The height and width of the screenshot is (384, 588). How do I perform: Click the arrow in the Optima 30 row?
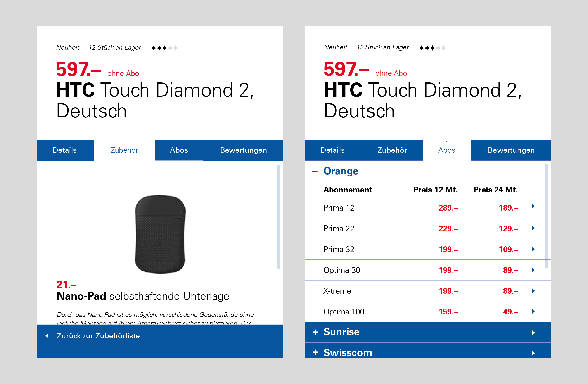click(533, 270)
